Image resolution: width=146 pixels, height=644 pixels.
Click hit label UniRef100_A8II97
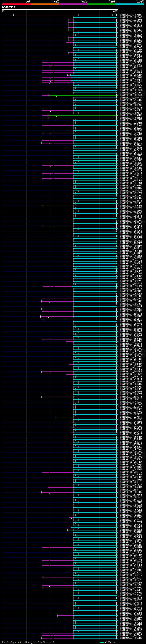click(131, 618)
